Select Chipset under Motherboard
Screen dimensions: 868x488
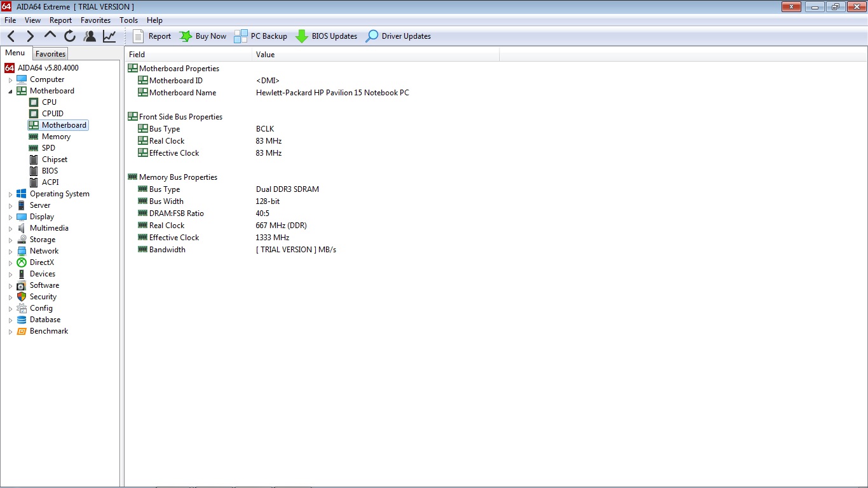pos(54,159)
